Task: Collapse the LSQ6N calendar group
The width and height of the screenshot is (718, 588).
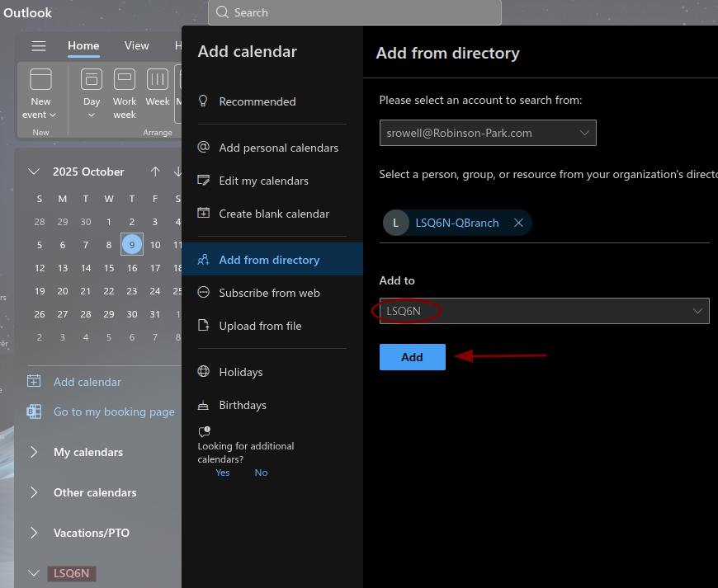Action: coord(34,573)
